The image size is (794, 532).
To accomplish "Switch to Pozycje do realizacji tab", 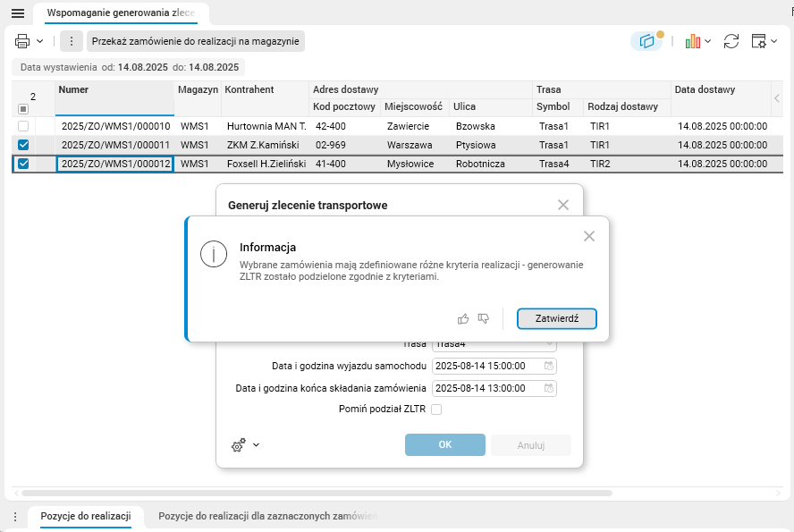I will (x=86, y=516).
